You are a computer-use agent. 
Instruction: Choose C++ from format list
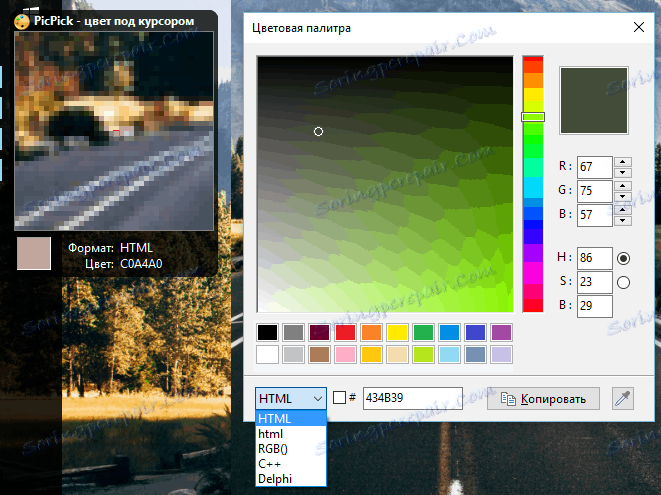[290, 464]
